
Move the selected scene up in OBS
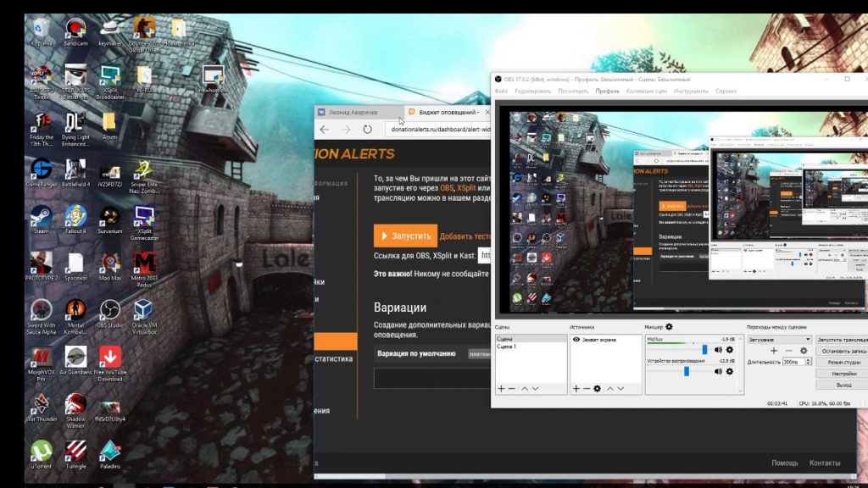[x=525, y=389]
